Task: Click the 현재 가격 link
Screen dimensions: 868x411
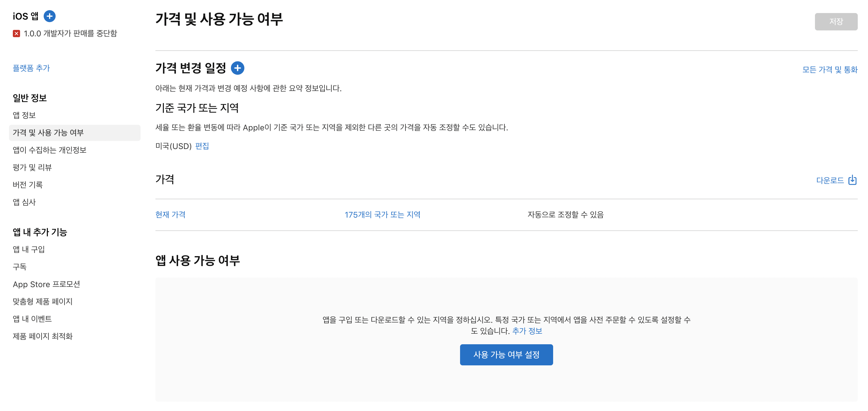Action: click(170, 215)
